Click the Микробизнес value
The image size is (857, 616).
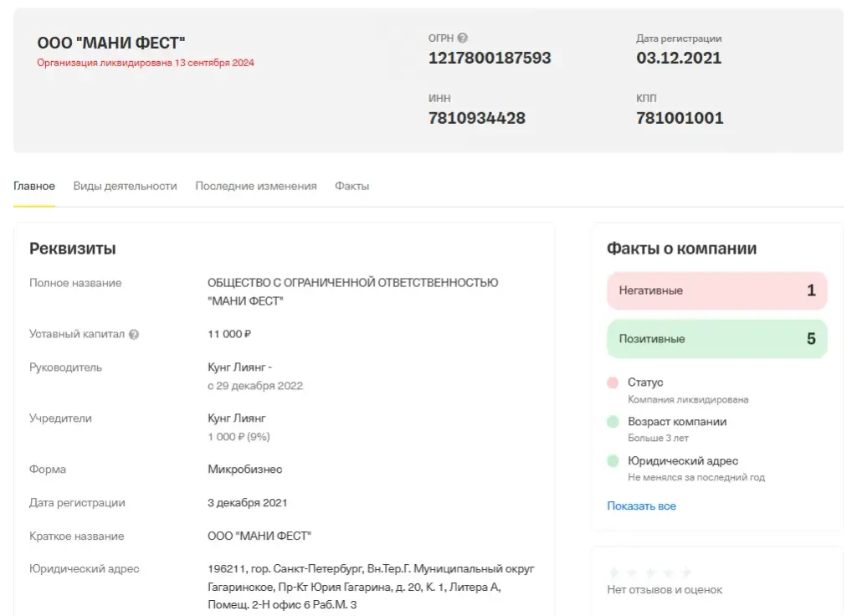[245, 469]
